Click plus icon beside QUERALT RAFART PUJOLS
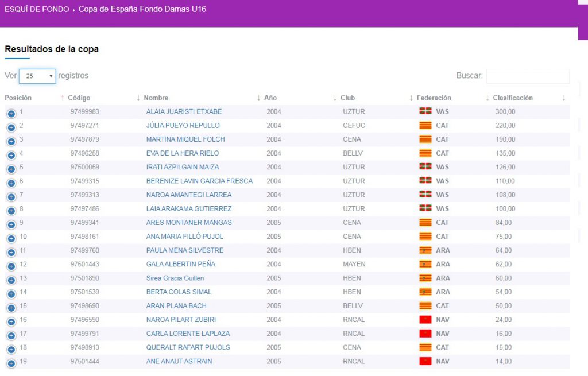Screen dimensions: 588x376 [x=11, y=350]
